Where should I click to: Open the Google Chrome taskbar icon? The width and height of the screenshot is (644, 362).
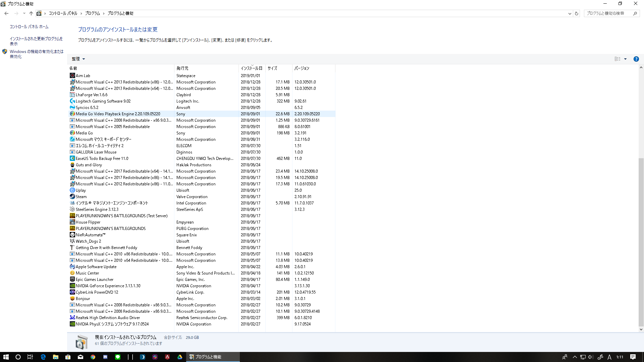coord(93,357)
